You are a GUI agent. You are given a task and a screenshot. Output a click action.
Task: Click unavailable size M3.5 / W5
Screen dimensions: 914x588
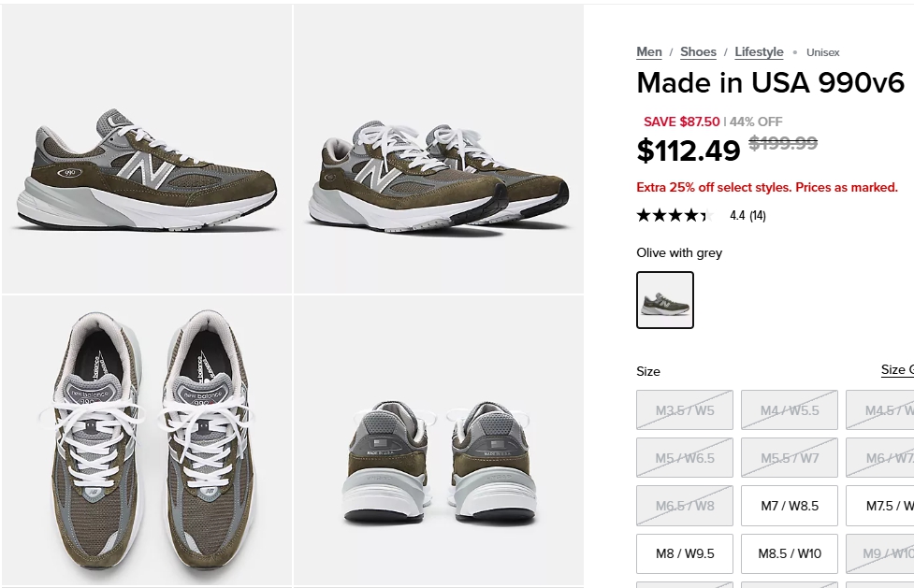(684, 409)
